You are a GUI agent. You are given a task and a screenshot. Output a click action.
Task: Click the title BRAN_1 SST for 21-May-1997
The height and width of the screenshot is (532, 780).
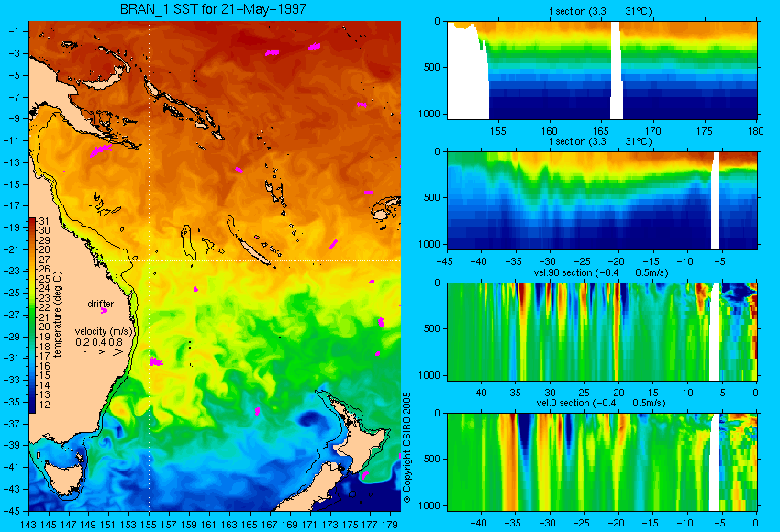coord(213,9)
